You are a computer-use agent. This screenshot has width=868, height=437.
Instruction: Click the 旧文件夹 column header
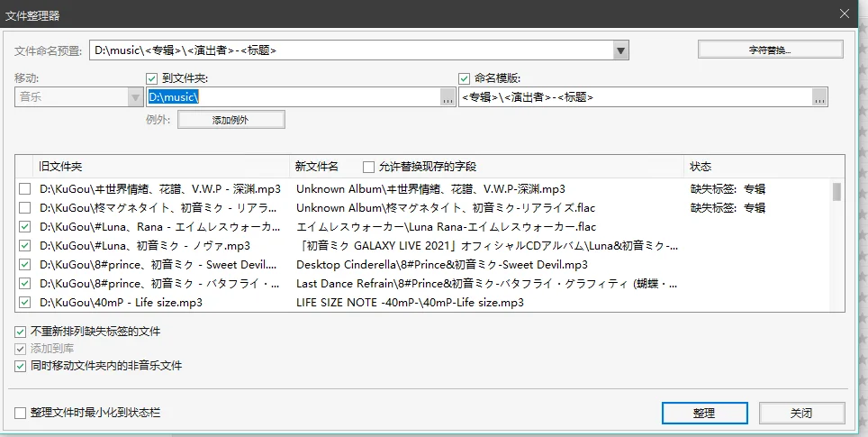[160, 167]
